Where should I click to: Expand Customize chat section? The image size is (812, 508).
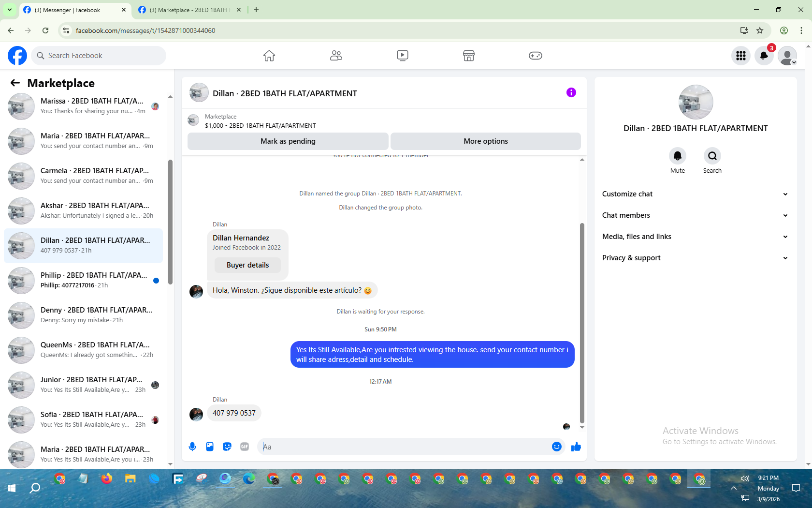click(695, 194)
